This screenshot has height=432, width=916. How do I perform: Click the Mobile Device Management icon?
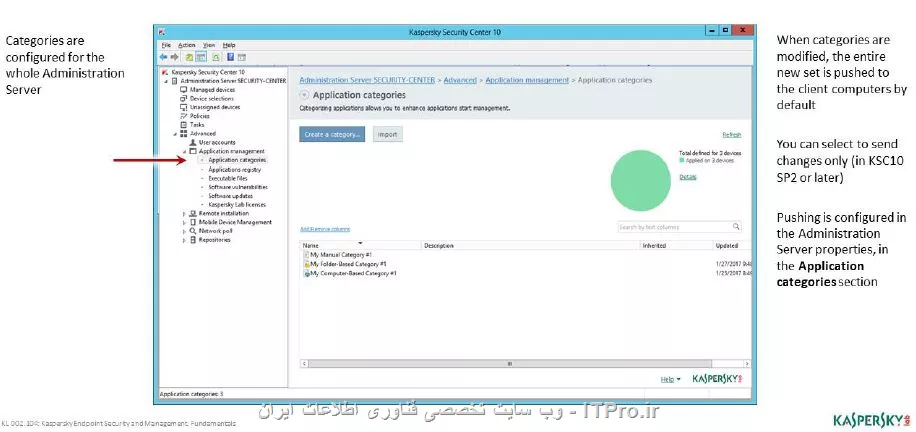(x=193, y=222)
